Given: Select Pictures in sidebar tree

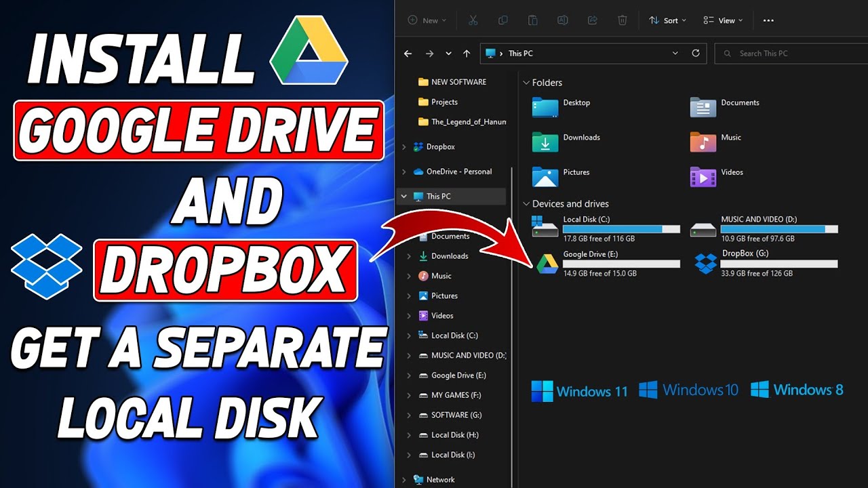Looking at the screenshot, I should (x=438, y=296).
